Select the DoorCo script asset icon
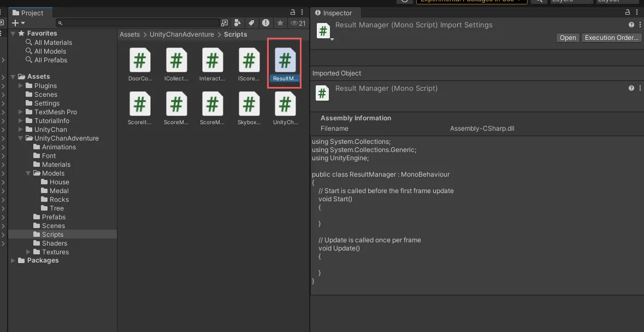 [140, 60]
